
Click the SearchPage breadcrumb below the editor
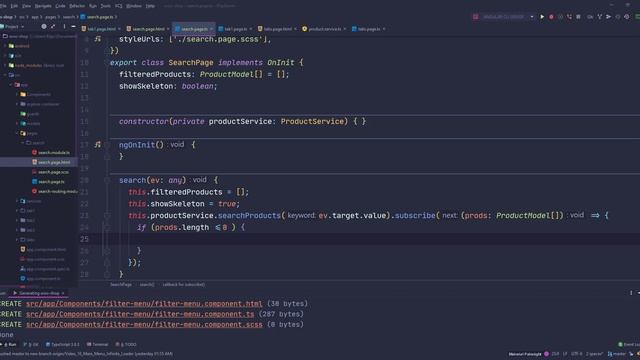(x=121, y=284)
